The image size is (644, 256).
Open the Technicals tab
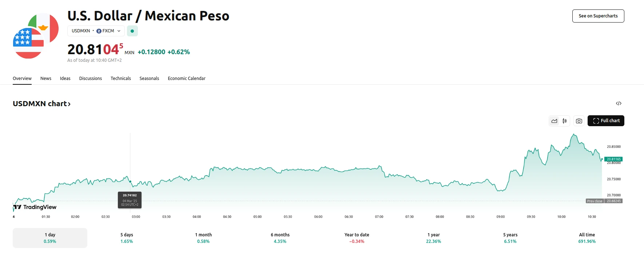coord(120,79)
